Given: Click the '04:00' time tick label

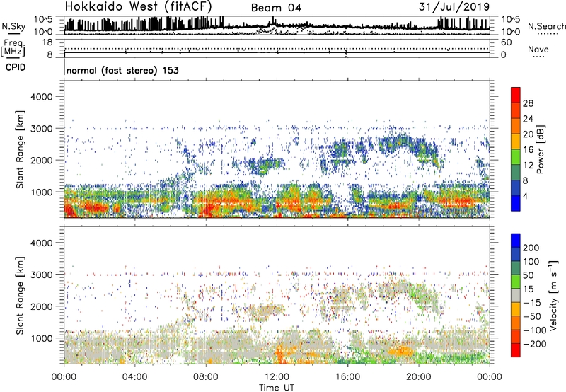Looking at the screenshot, I should pyautogui.click(x=134, y=377).
